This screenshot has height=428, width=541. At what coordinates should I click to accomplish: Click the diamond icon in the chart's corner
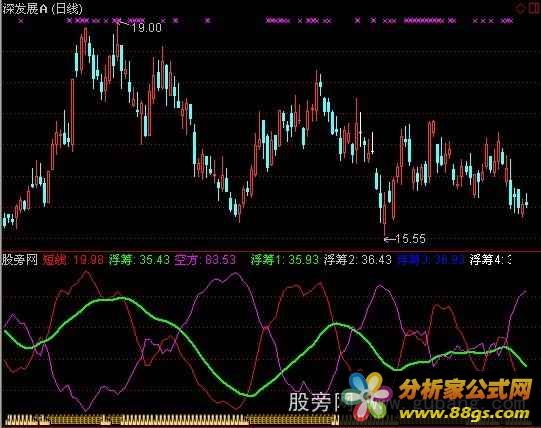click(520, 7)
